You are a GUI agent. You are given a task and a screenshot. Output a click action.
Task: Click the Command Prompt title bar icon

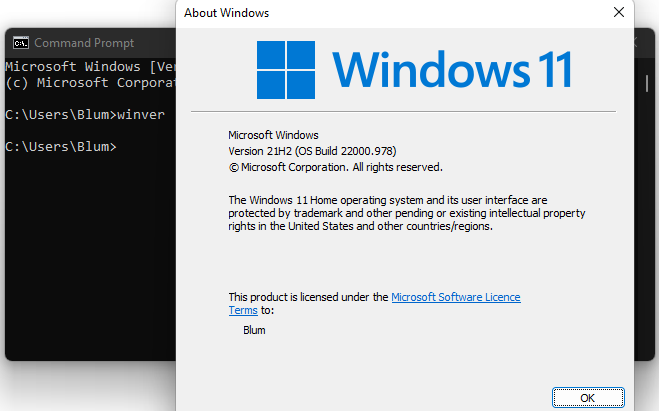[x=20, y=43]
